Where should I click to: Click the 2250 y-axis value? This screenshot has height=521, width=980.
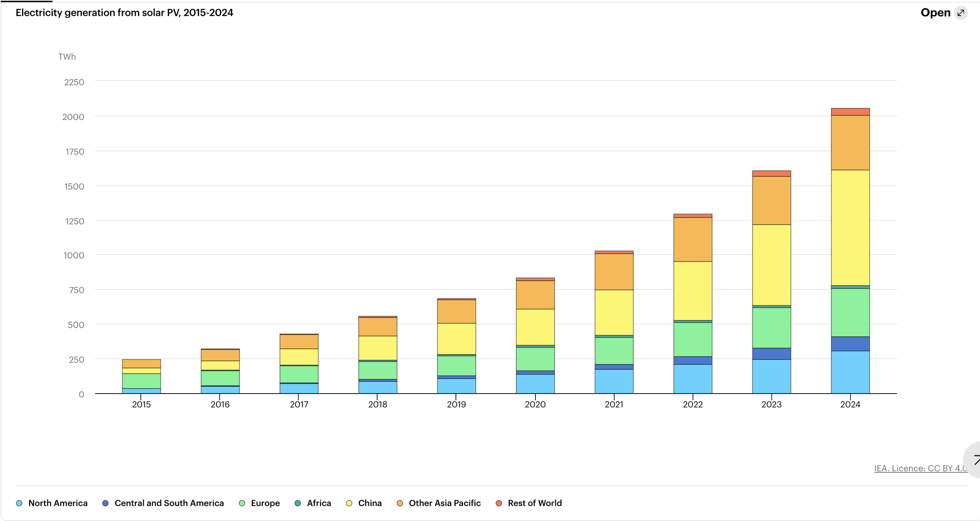point(74,82)
